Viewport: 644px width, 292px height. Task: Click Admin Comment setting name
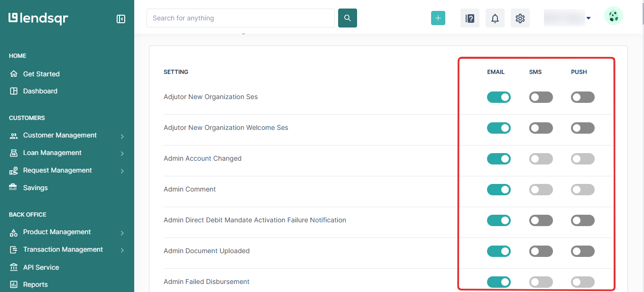[x=190, y=189]
